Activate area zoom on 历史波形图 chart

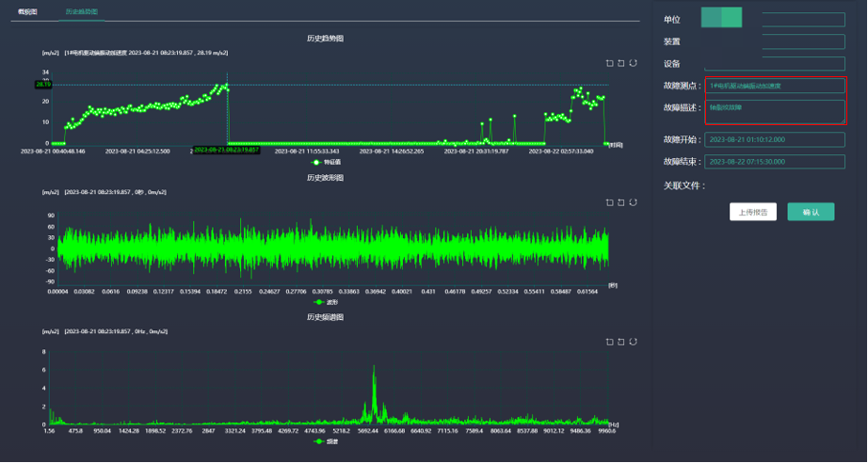click(609, 202)
